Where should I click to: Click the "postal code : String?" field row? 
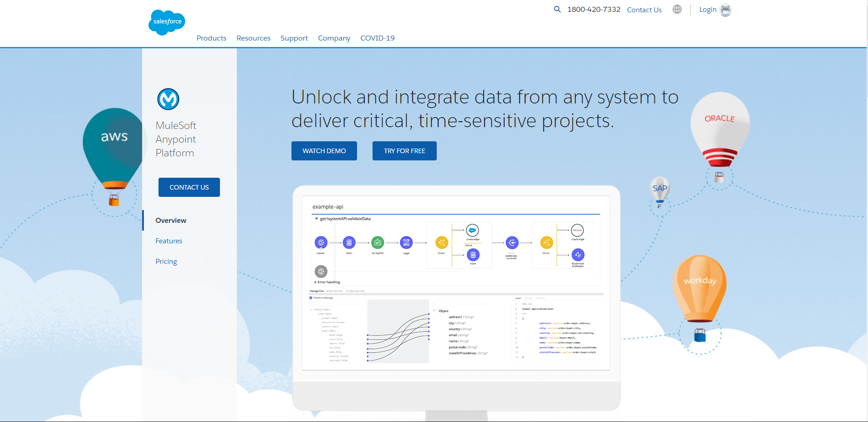463,347
